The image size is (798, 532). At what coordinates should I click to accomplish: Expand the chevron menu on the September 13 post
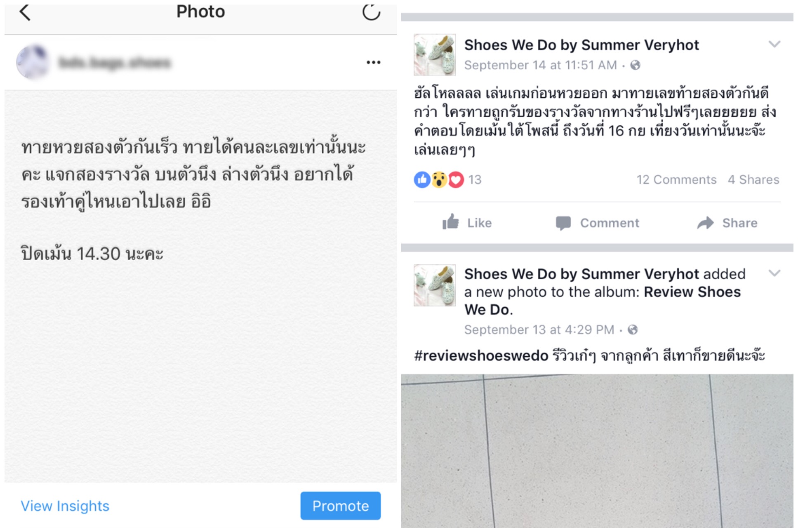[x=774, y=273]
